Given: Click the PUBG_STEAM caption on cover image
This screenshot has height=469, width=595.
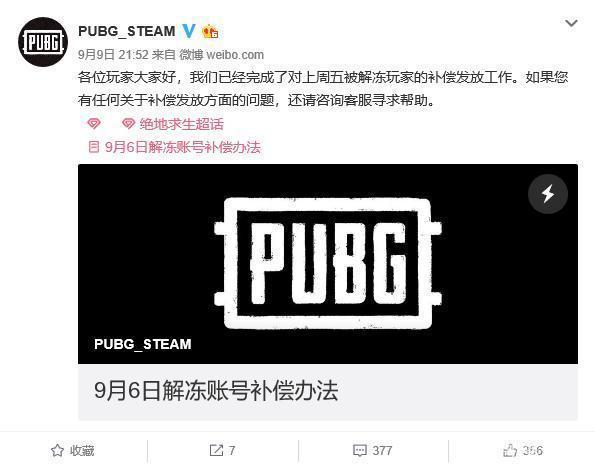Looking at the screenshot, I should (143, 344).
